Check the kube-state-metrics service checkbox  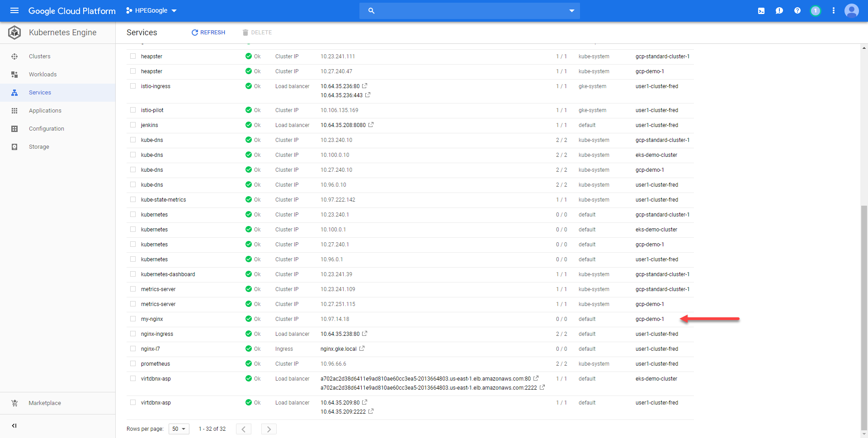click(x=133, y=199)
